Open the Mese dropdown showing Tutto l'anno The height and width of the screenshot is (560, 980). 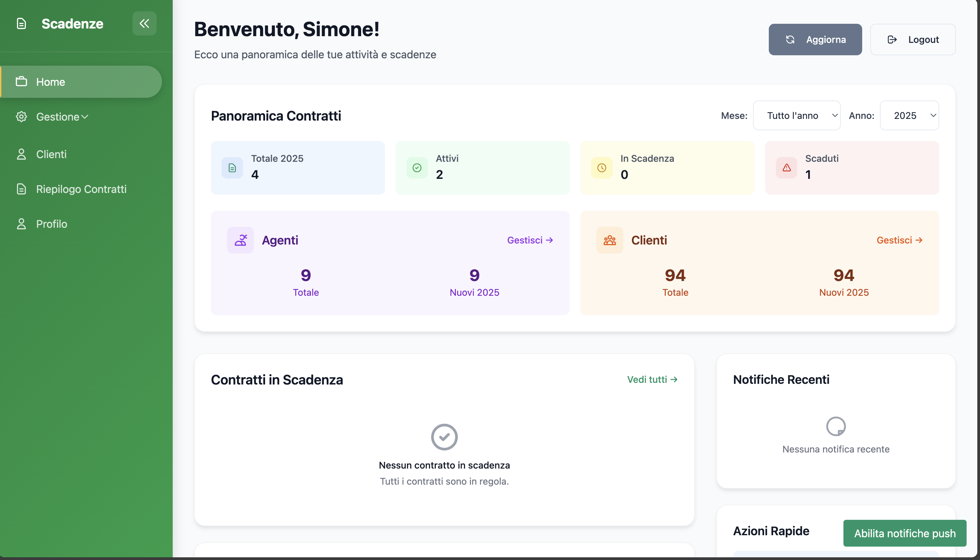coord(796,115)
